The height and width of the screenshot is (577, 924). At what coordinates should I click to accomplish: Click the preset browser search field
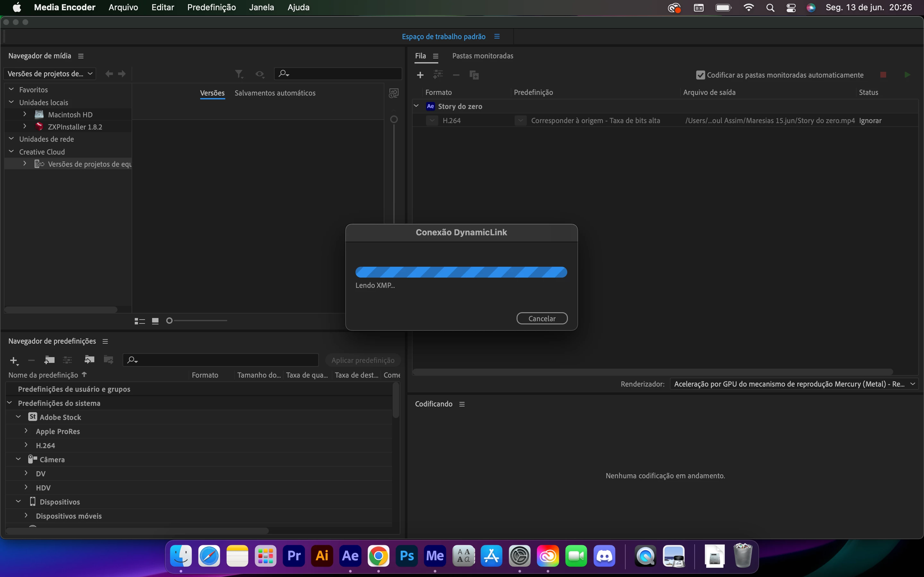click(225, 360)
